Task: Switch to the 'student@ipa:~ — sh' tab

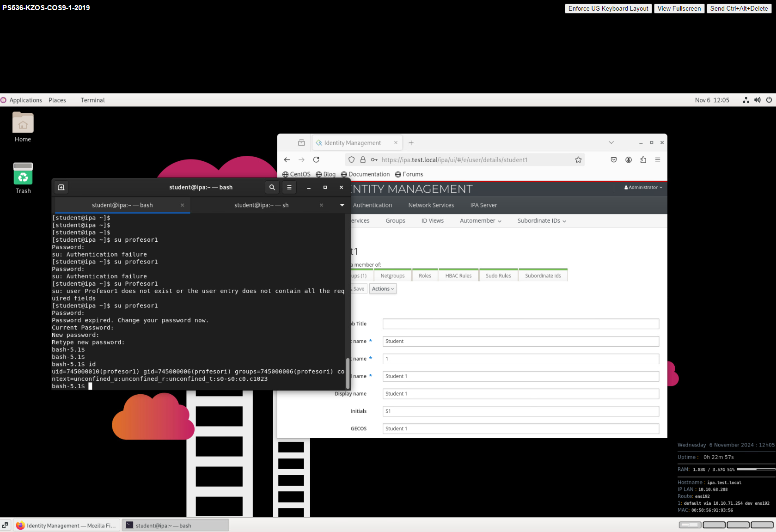Action: [261, 205]
